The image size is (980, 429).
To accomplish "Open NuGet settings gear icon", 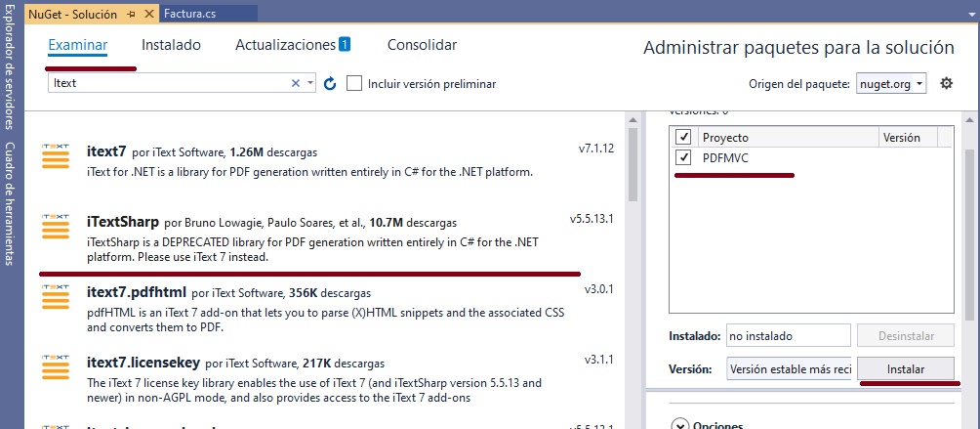I will (946, 83).
